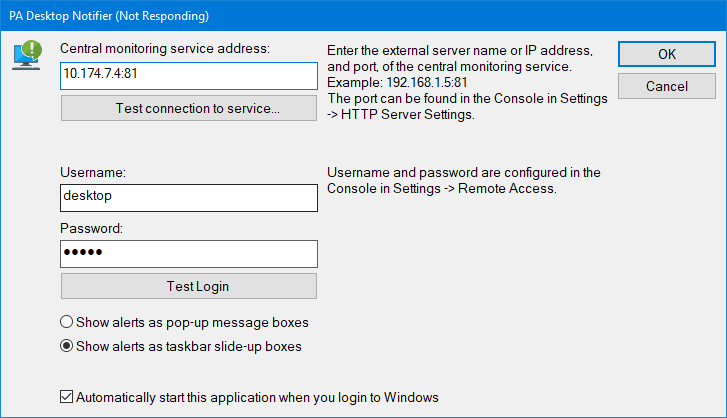Screen dimensions: 727x418
Task: Toggle automatically start application at Windows login
Action: pyautogui.click(x=67, y=397)
